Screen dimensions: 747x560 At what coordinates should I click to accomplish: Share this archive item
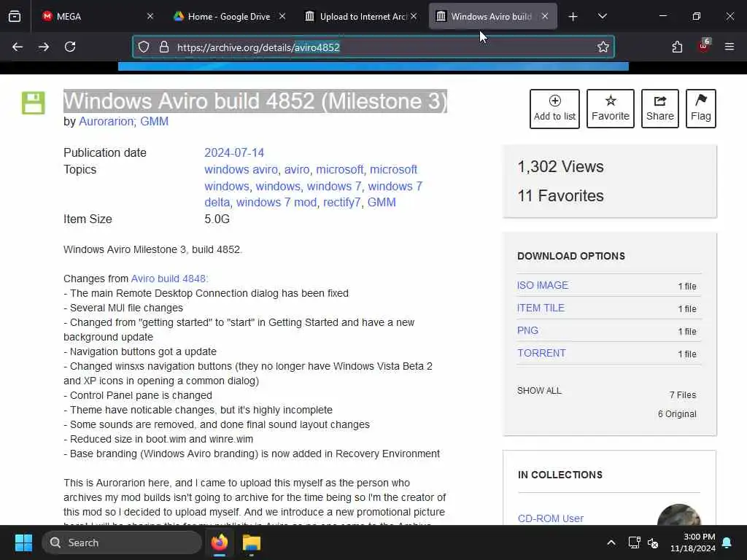click(659, 109)
